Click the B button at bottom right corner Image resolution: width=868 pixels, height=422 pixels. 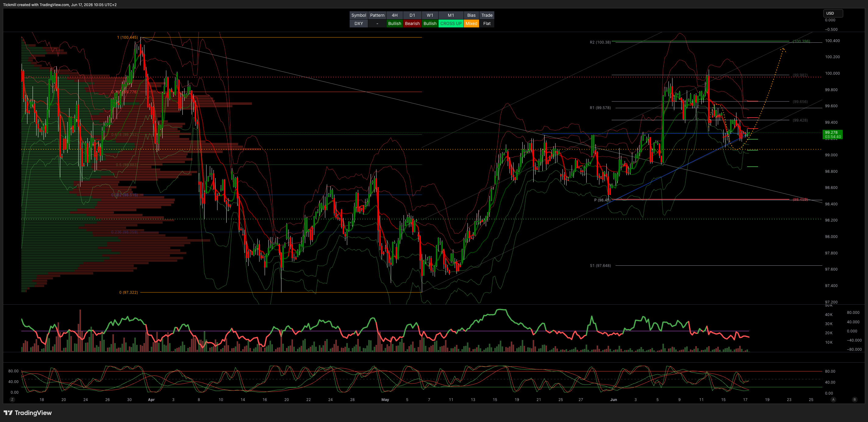click(855, 399)
